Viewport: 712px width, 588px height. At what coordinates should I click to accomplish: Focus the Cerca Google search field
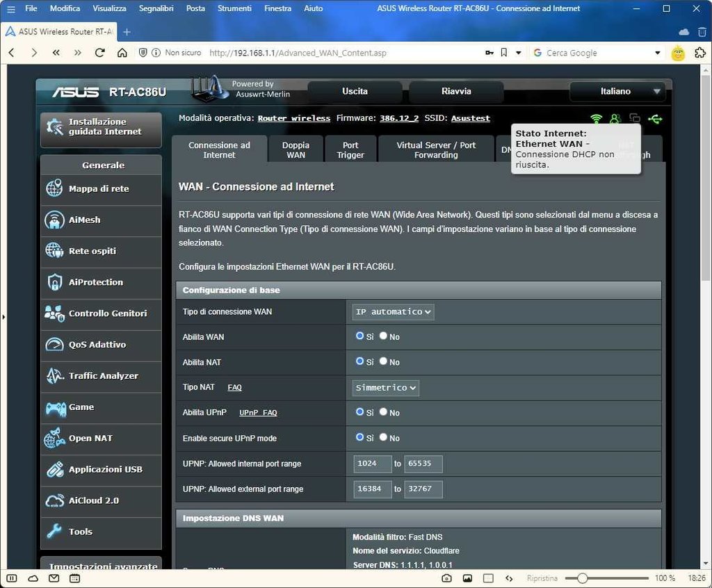point(597,53)
